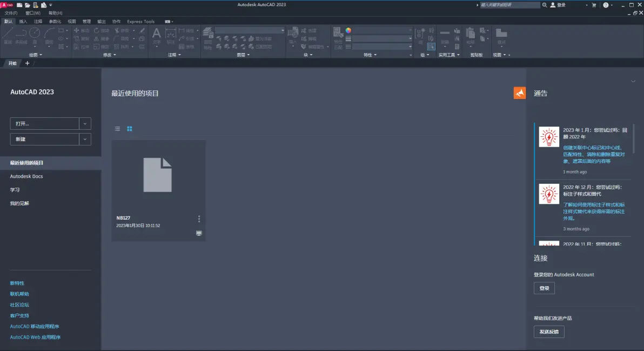Screen dimensions: 644x351
Task: Click the 打开... button
Action: tap(44, 123)
